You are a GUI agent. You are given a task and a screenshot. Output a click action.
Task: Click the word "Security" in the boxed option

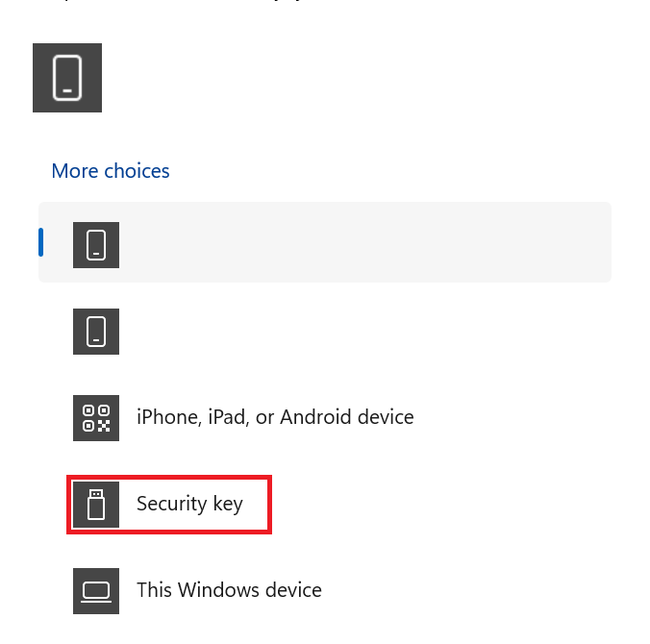pos(172,504)
